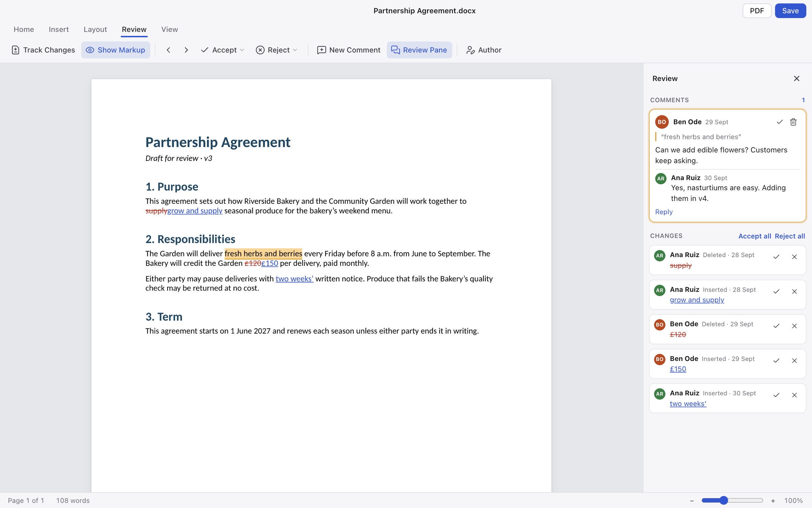Image resolution: width=812 pixels, height=508 pixels.
Task: Close the Review panel
Action: coord(796,79)
